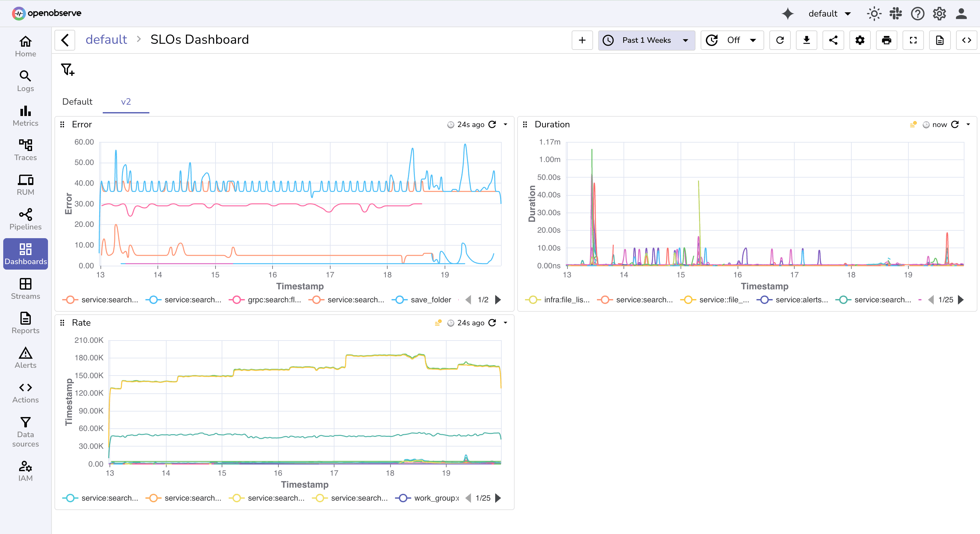Refresh the Duration panel data
Viewport: 980px width, 534px height.
[955, 124]
